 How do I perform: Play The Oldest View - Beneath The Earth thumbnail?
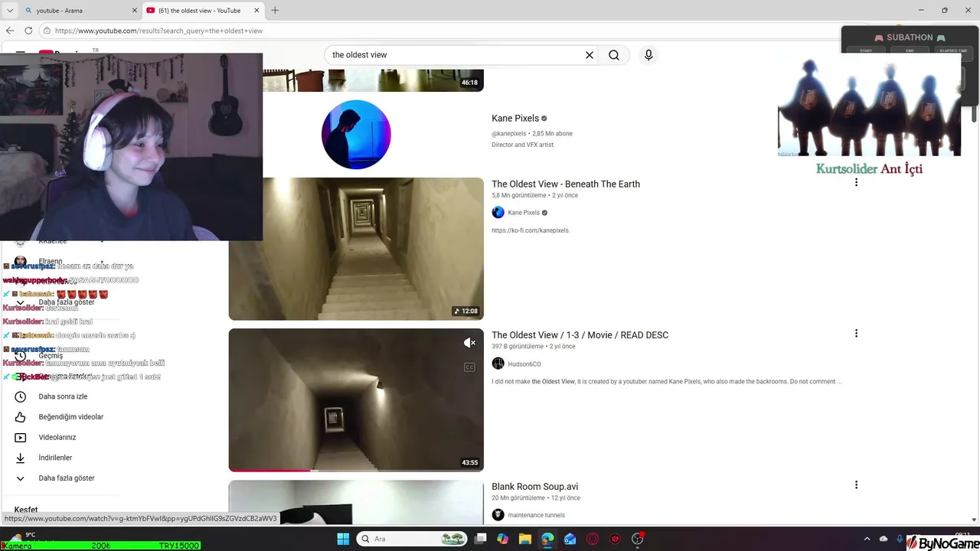[x=356, y=249]
